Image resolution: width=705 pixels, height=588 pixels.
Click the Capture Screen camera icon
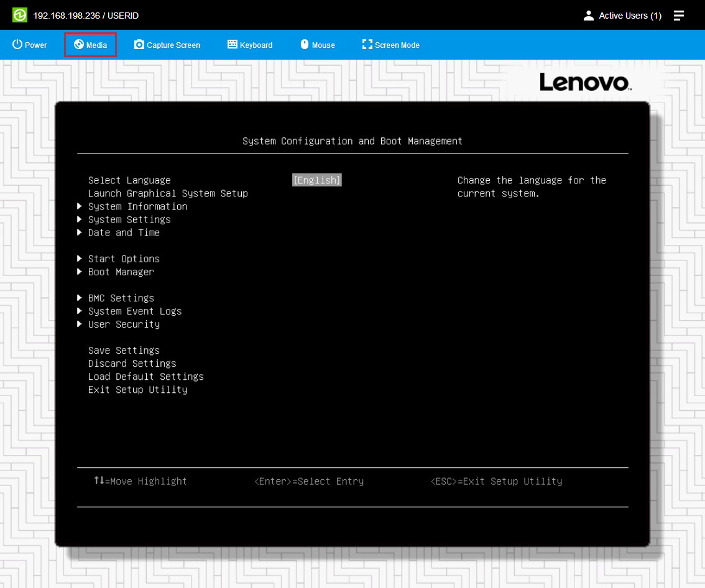(138, 44)
